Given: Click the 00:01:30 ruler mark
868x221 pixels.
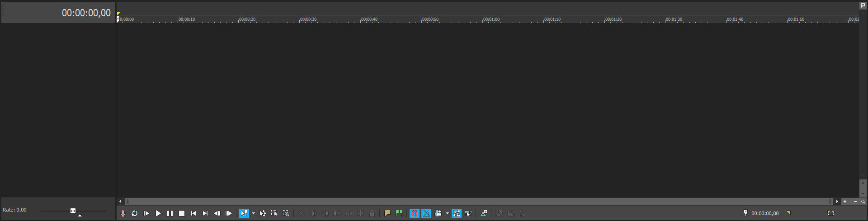Looking at the screenshot, I should (x=674, y=19).
